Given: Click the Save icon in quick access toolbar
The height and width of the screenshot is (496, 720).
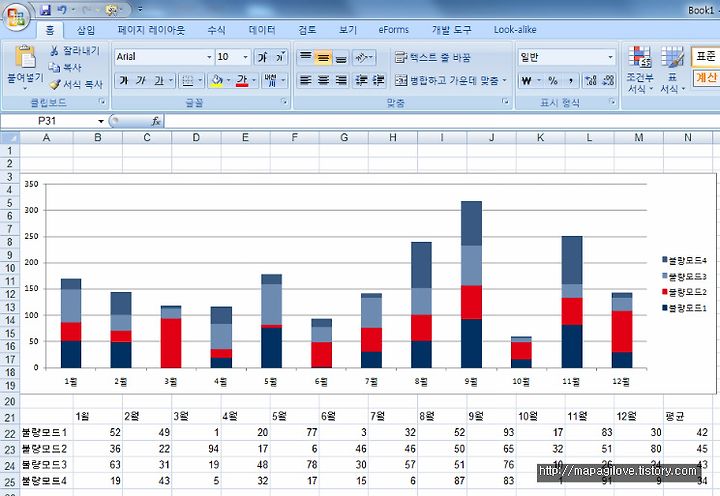Looking at the screenshot, I should tap(45, 9).
